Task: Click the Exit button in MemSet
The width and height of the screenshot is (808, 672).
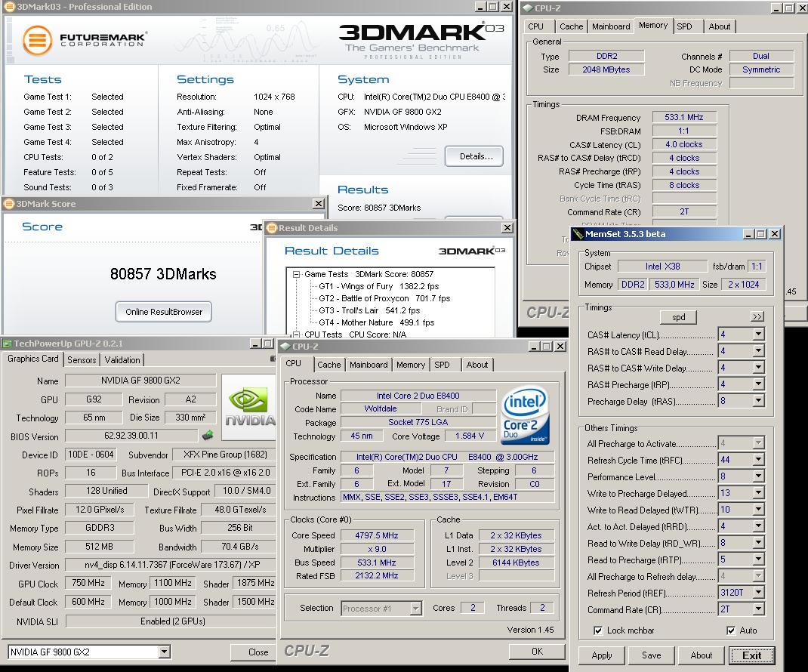Action: click(752, 655)
